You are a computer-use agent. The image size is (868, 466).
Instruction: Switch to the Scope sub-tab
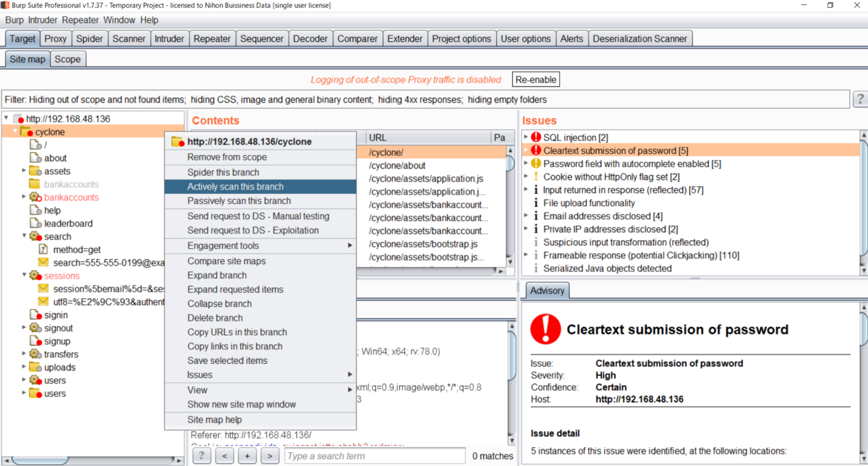tap(67, 59)
